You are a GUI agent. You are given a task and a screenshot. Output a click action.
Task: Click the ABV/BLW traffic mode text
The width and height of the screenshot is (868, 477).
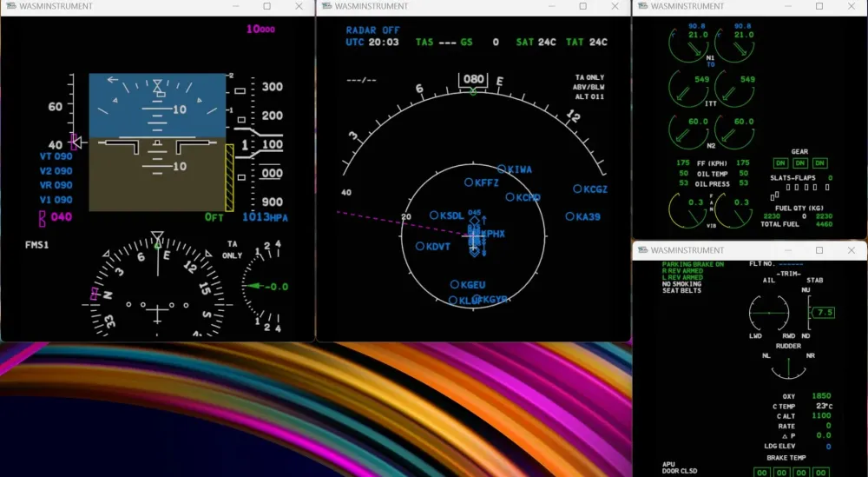tap(589, 87)
